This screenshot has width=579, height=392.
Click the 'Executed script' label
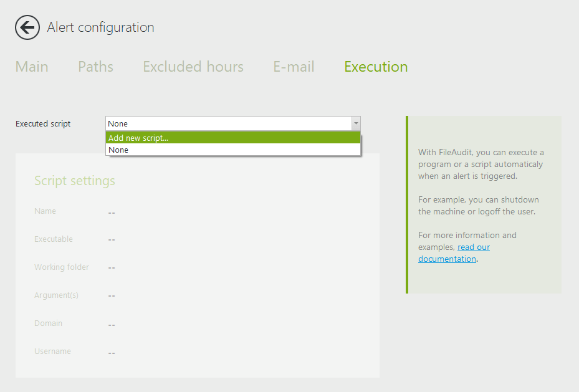click(x=43, y=123)
